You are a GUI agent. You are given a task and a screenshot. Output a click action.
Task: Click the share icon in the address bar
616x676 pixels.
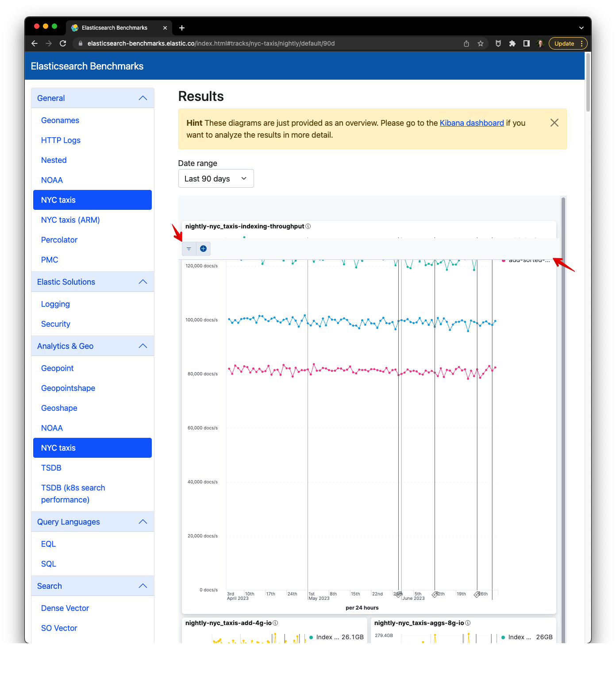coord(466,43)
